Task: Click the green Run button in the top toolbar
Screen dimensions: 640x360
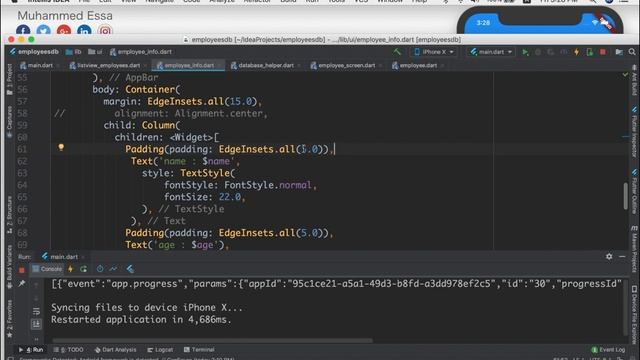Action: (525, 52)
